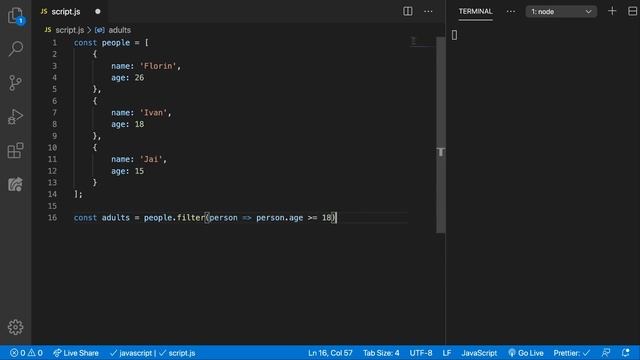This screenshot has width=640, height=360.
Task: Open terminal panel More Actions ellipsis
Action: tap(511, 11)
